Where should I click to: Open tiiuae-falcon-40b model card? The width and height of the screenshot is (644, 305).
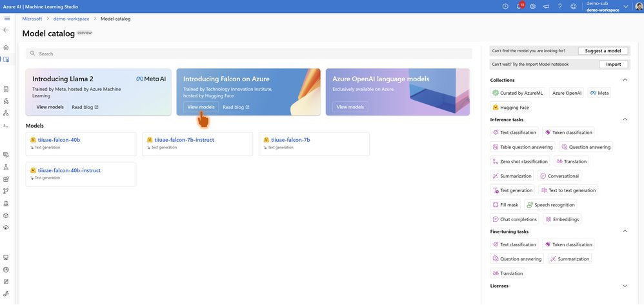[81, 144]
